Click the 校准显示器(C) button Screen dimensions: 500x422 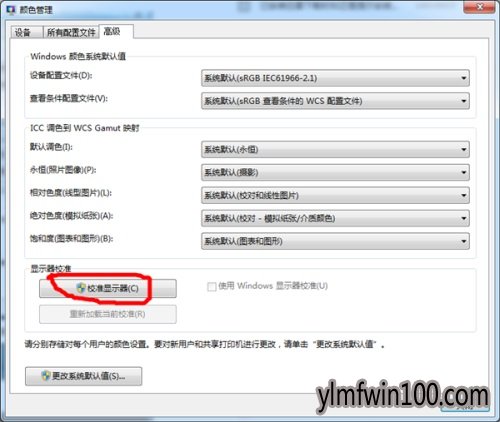pos(108,288)
